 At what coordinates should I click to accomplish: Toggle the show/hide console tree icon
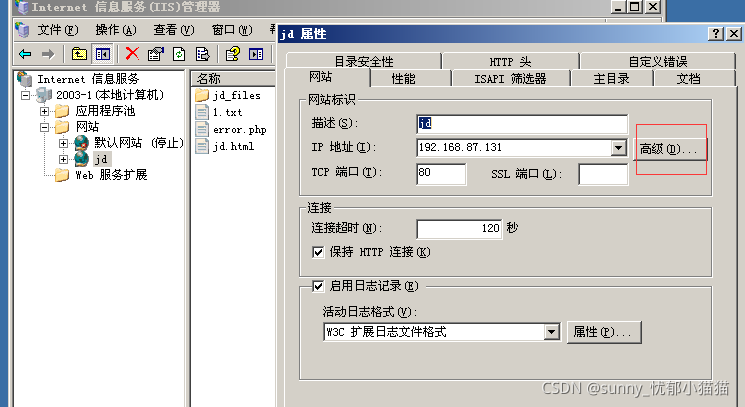coord(102,54)
